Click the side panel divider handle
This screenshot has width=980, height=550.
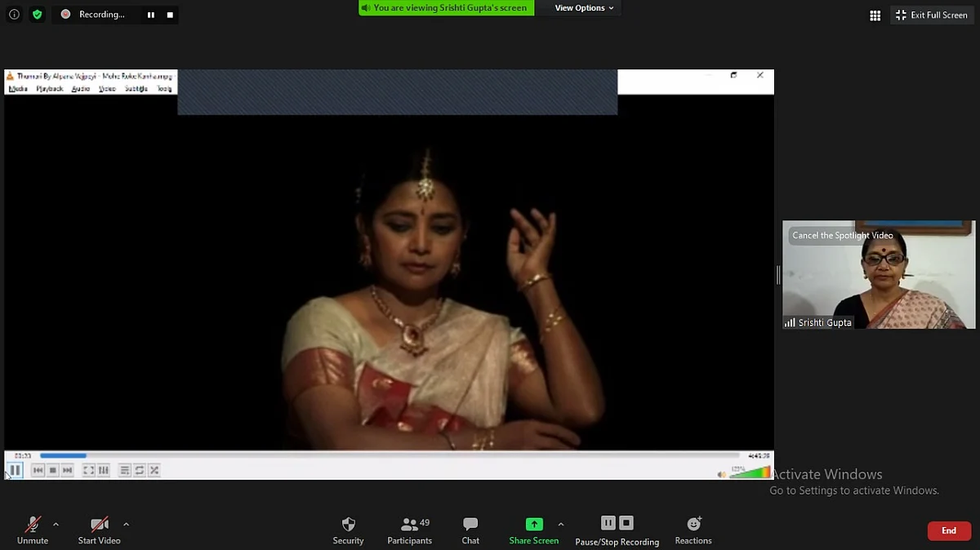click(x=777, y=275)
